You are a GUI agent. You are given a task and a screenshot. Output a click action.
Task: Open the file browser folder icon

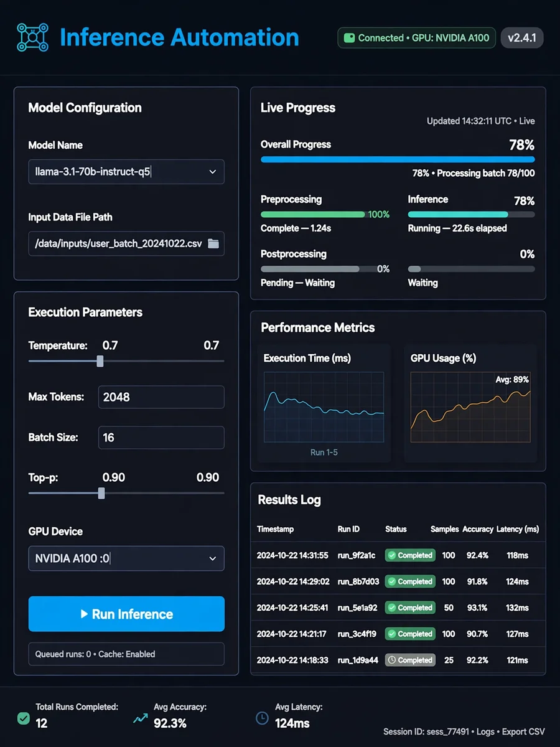tap(213, 244)
